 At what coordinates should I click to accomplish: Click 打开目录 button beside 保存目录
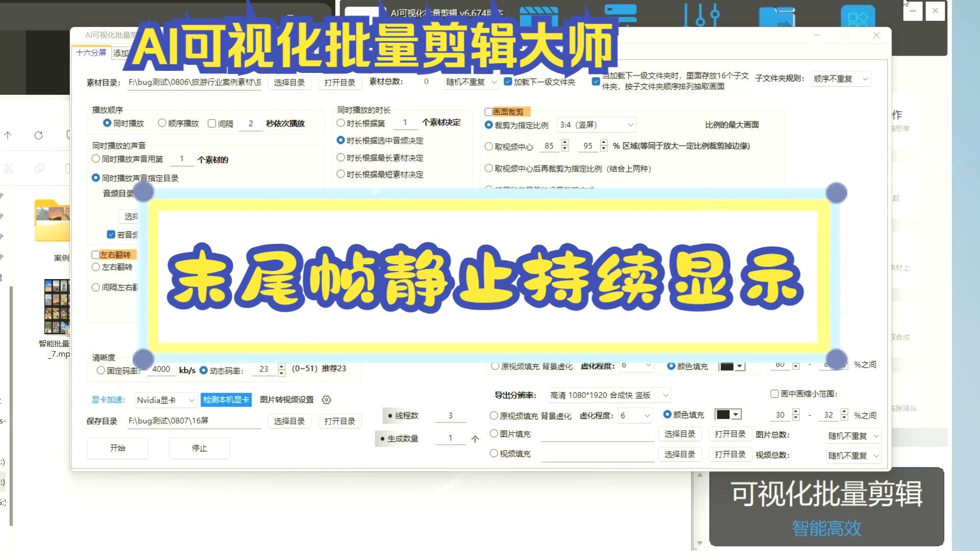click(x=339, y=421)
